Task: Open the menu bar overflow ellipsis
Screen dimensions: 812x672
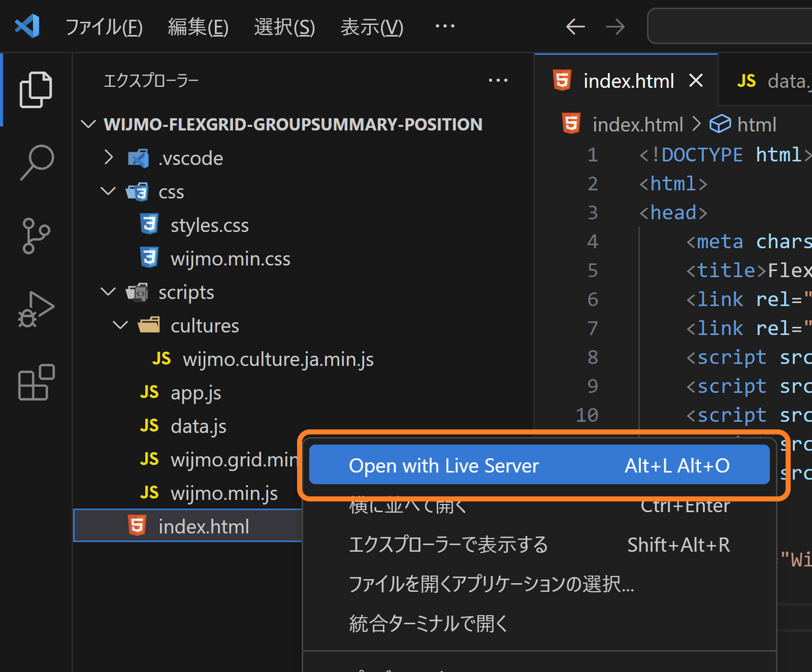Action: click(445, 26)
